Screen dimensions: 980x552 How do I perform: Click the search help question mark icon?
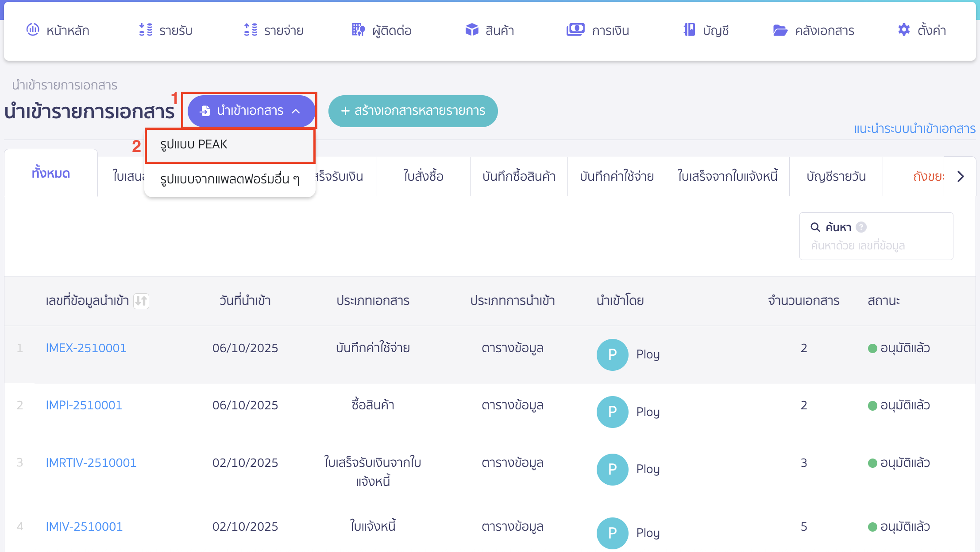click(x=860, y=227)
